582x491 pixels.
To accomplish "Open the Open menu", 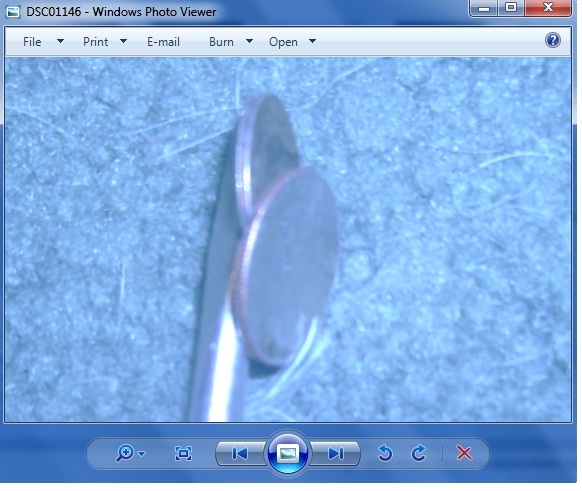I will click(x=283, y=42).
